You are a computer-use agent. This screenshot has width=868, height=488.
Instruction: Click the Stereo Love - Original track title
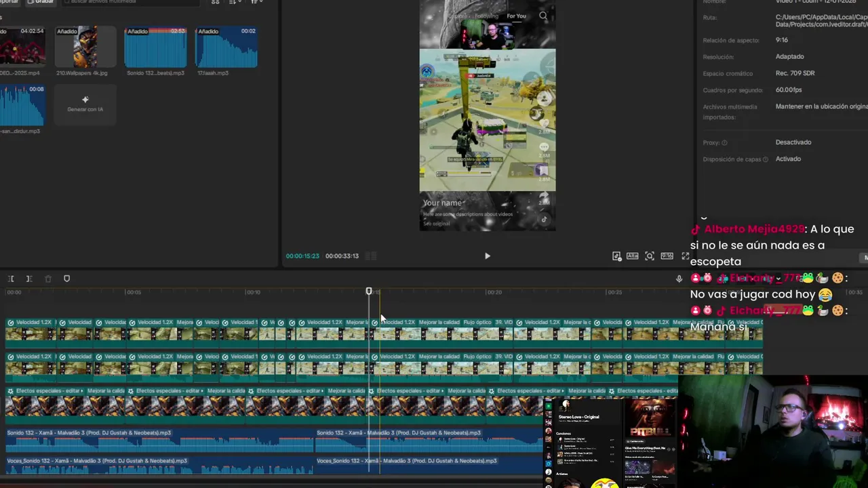coord(578,417)
